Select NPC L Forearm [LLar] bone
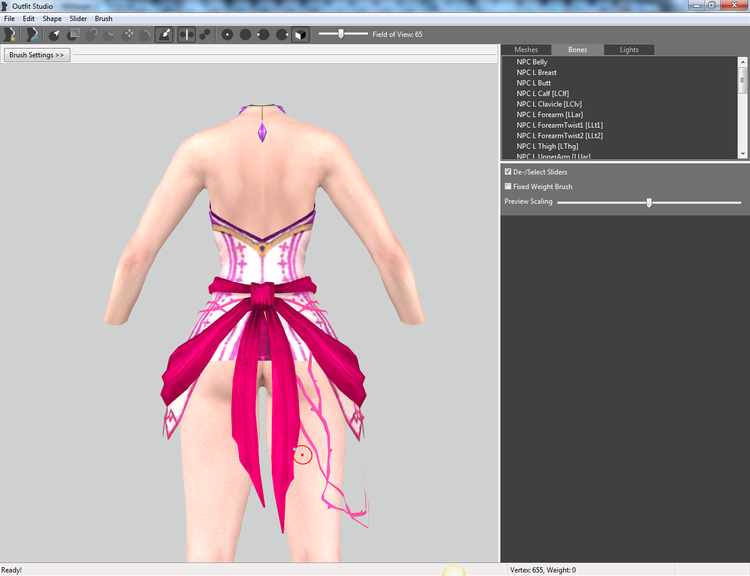750x576 pixels. [550, 114]
